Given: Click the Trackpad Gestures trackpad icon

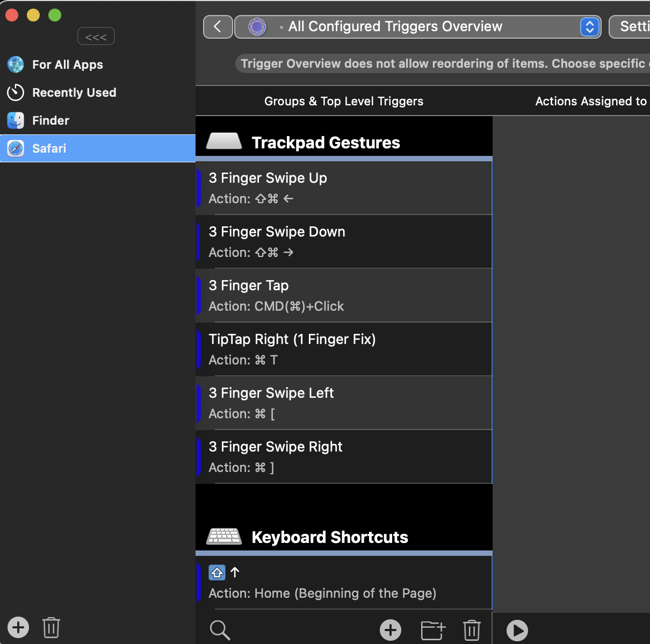Looking at the screenshot, I should (224, 141).
